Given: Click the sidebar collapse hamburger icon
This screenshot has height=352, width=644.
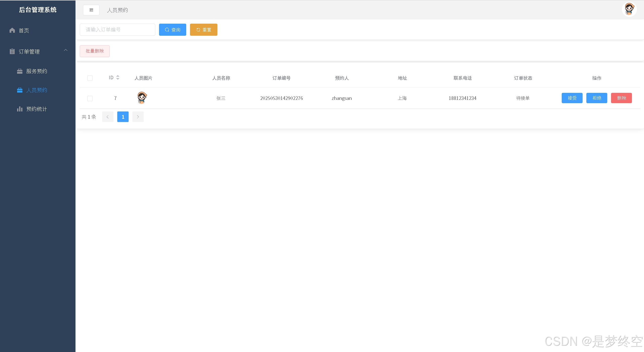Looking at the screenshot, I should pos(91,10).
